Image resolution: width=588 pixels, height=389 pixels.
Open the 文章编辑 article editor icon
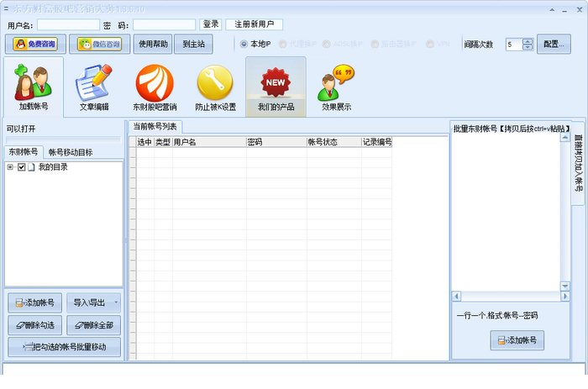[94, 87]
